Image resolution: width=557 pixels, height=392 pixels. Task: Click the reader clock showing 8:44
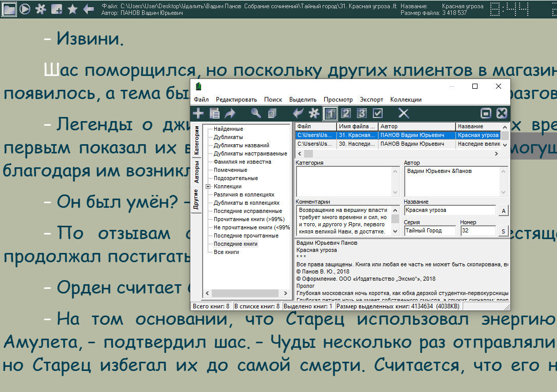510,9
